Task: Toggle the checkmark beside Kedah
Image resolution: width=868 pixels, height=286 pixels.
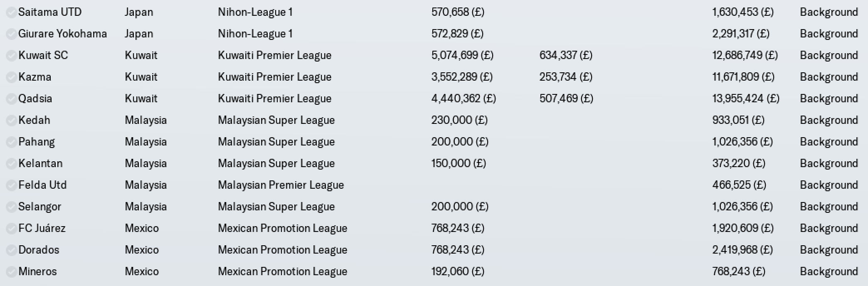Action: tap(11, 121)
